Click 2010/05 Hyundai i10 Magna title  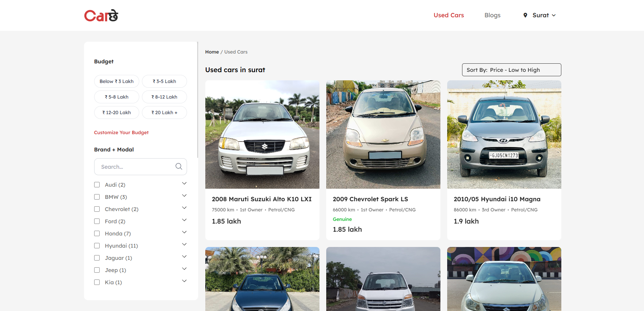[x=497, y=199]
